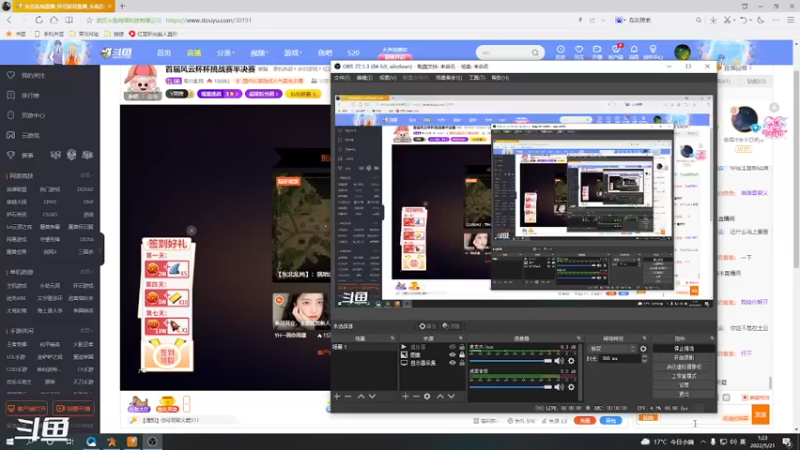Remove the selected scene with minus icon

click(x=348, y=396)
